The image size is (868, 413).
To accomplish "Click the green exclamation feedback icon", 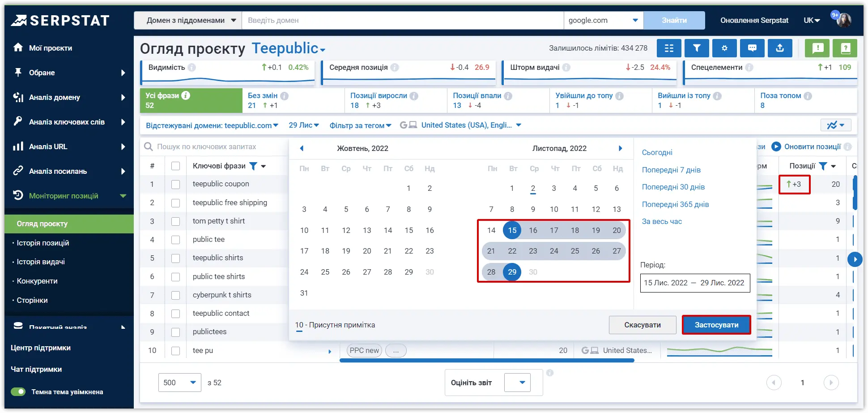I will pos(817,48).
